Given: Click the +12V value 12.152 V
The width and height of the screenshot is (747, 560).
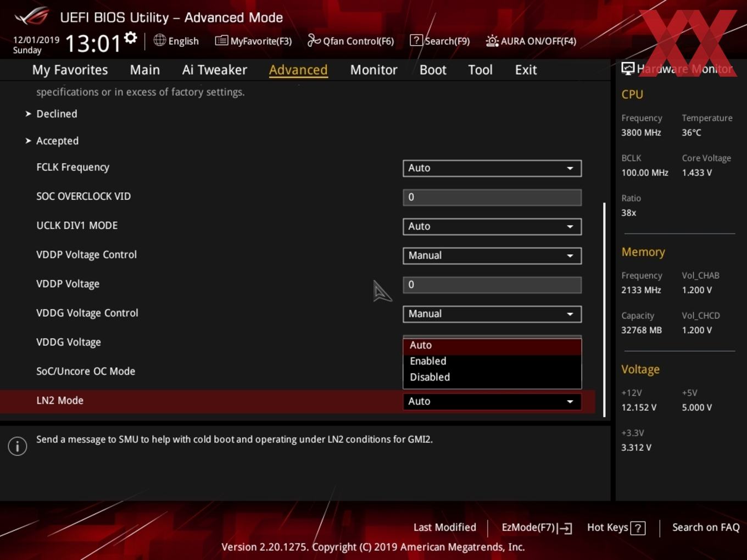Looking at the screenshot, I should point(639,407).
